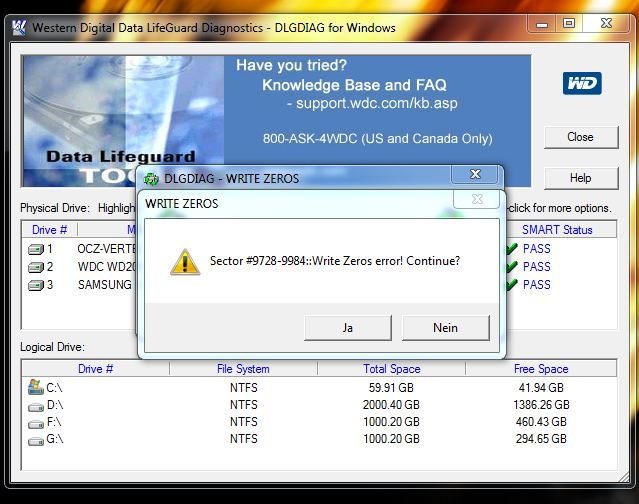Sort by Total Space column header

tap(392, 369)
